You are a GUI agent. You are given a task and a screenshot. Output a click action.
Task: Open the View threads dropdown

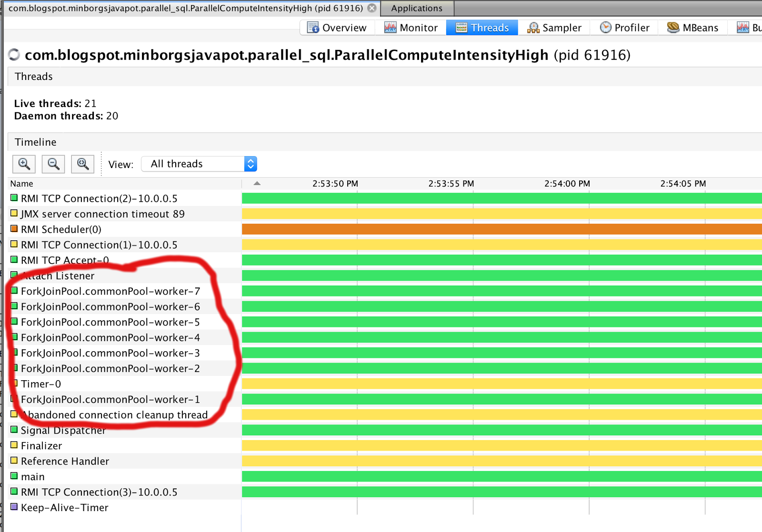[200, 164]
